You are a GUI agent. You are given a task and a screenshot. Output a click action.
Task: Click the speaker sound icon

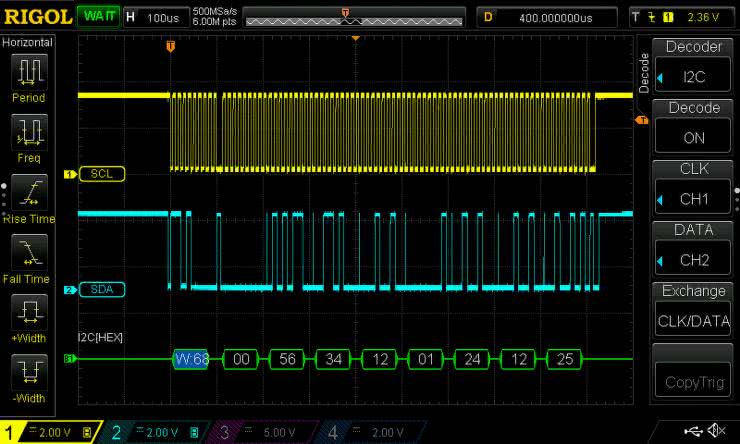tap(717, 431)
